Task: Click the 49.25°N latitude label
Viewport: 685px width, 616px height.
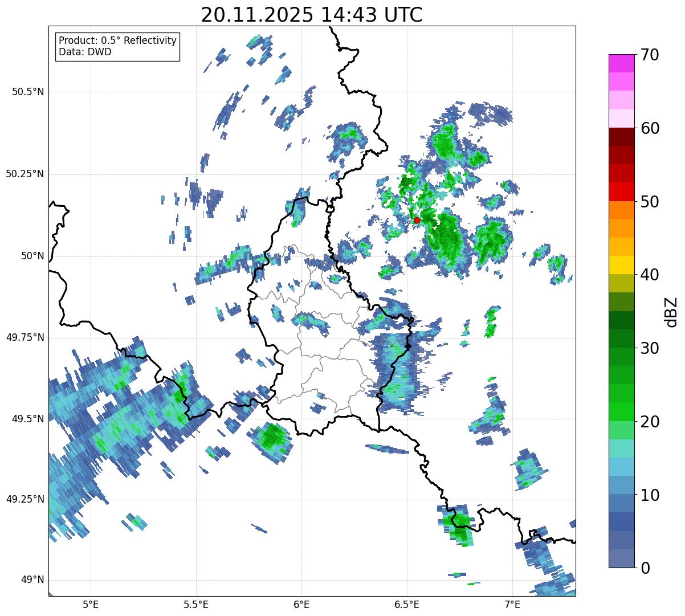Action: [x=25, y=499]
